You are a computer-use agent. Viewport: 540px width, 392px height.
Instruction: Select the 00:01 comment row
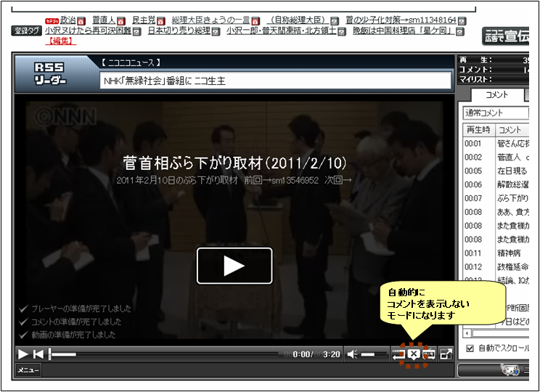point(496,143)
